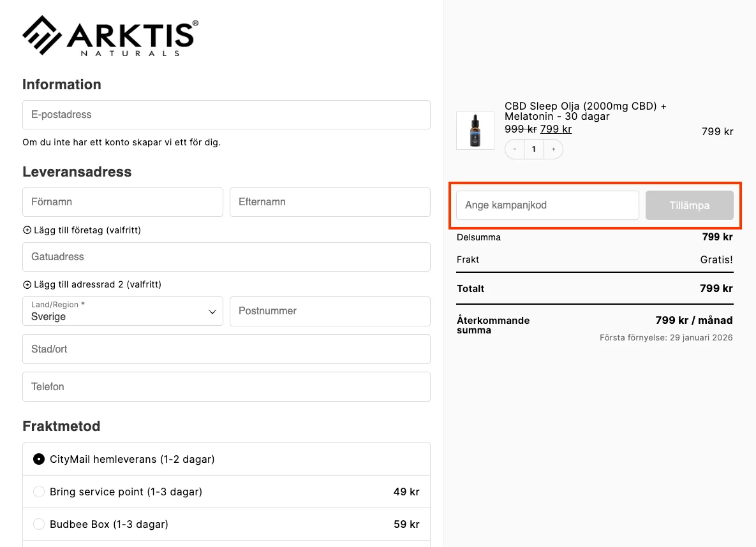The image size is (756, 547).
Task: Click the Förnamn input field
Action: click(122, 202)
